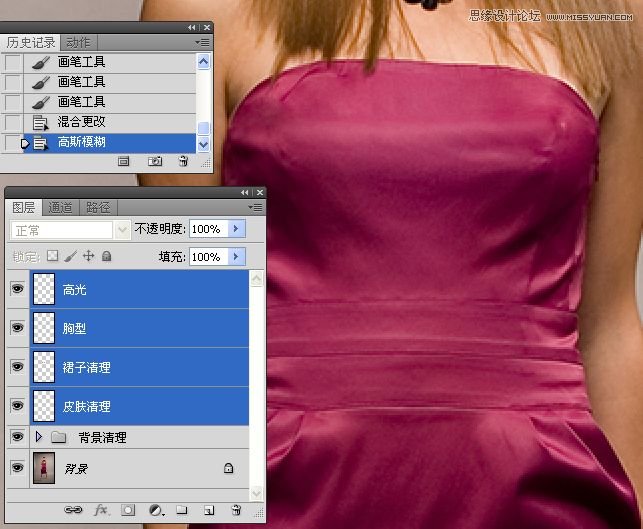This screenshot has height=529, width=643.
Task: Click the link layers icon in Layers panel
Action: click(73, 510)
